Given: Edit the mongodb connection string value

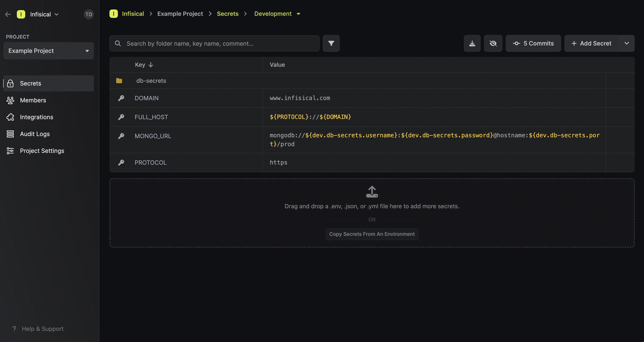Looking at the screenshot, I should (435, 140).
